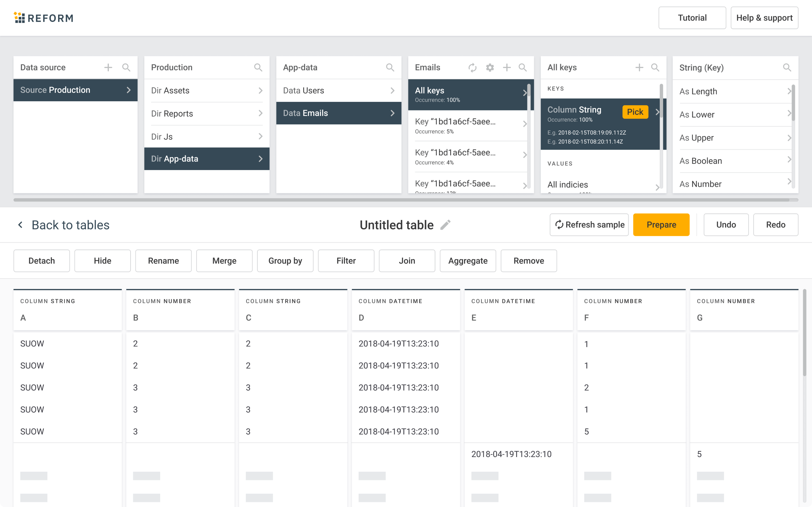Click search icon in App-data panel
Screen dimensions: 812x507
[x=390, y=68]
